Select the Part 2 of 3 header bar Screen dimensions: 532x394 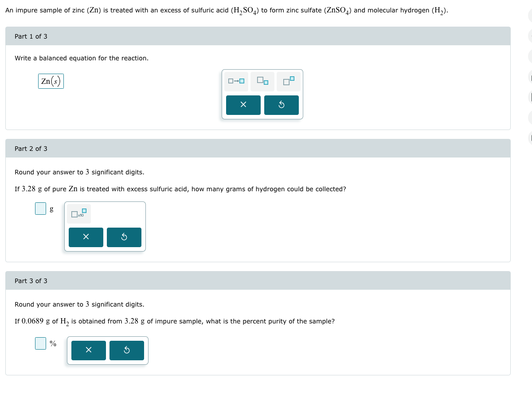coord(257,148)
